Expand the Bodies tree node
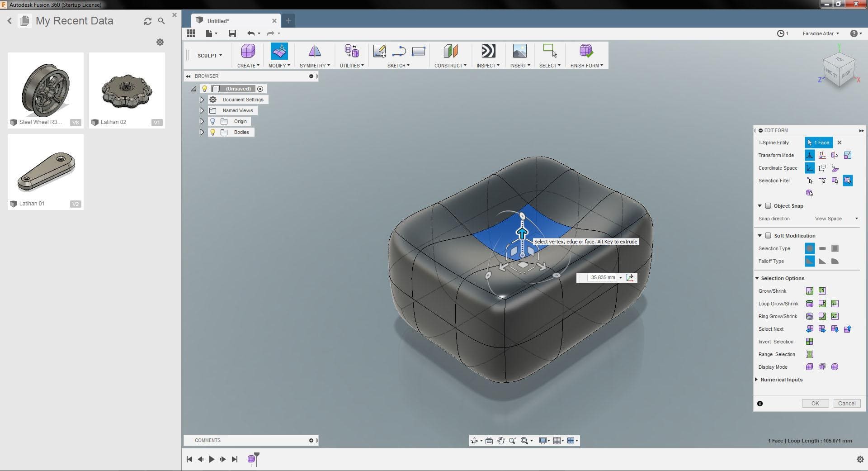This screenshot has width=868, height=471. pyautogui.click(x=202, y=132)
